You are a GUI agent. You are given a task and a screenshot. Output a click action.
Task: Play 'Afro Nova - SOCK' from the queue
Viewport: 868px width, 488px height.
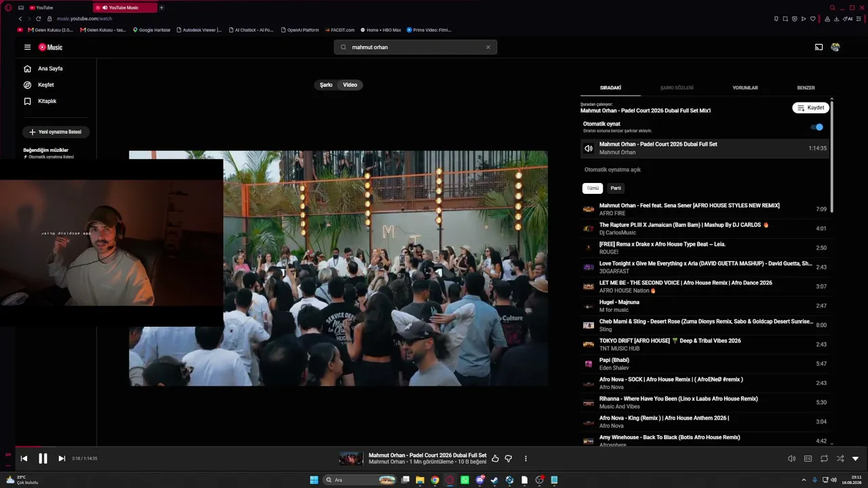705,383
